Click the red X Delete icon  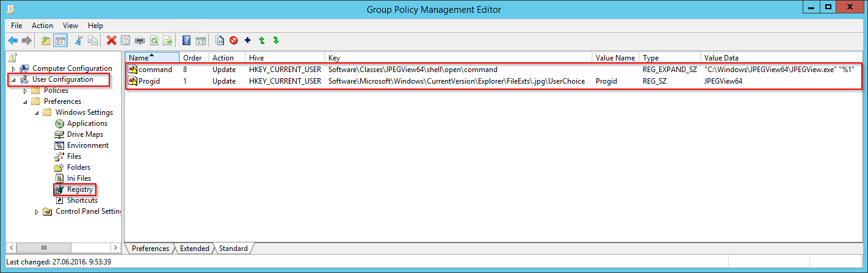tap(111, 41)
